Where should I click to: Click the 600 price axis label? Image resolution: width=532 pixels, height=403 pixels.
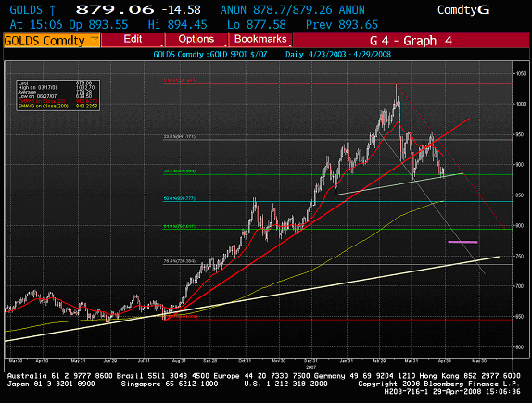520,346
